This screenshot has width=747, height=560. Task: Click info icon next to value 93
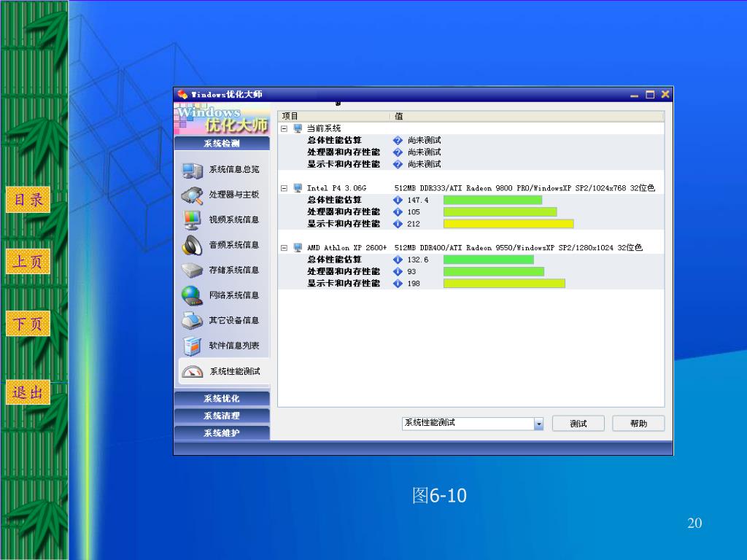[x=398, y=271]
